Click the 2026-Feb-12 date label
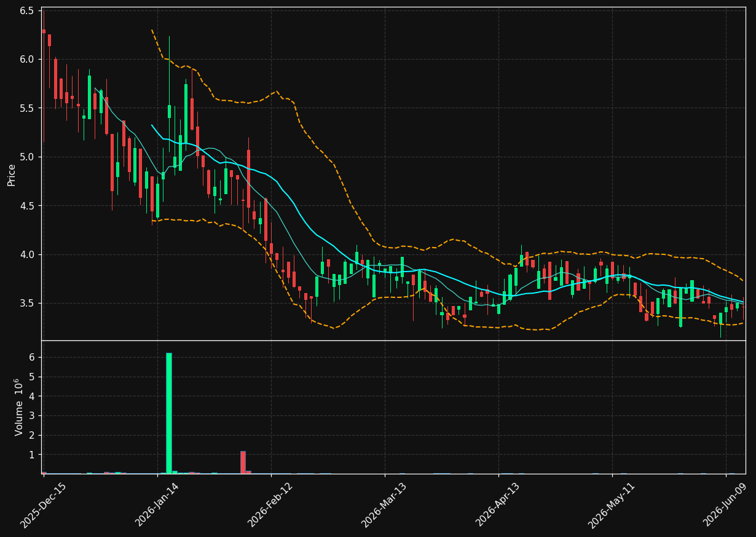 click(270, 505)
